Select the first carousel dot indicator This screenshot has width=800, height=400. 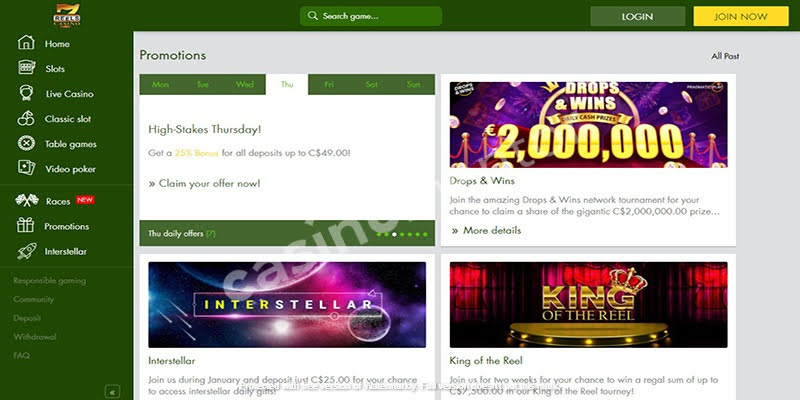point(379,235)
